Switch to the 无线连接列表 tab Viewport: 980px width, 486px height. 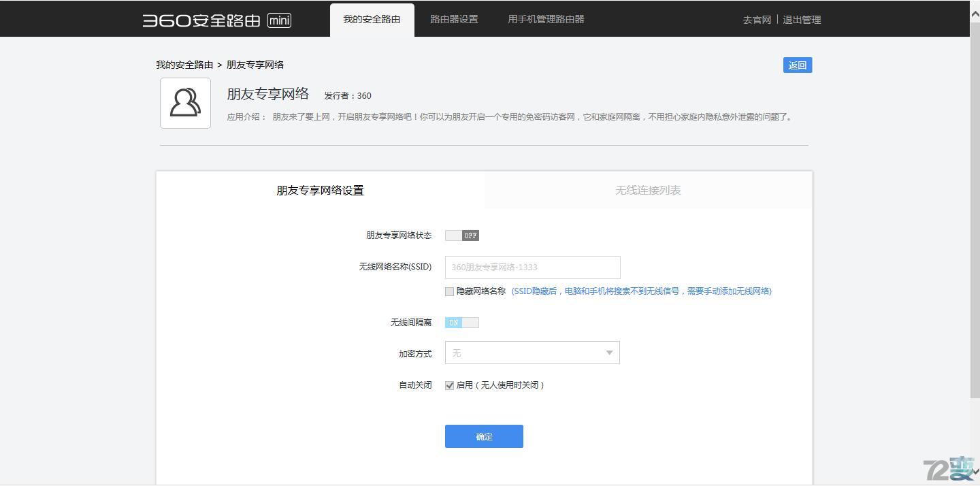(x=647, y=191)
